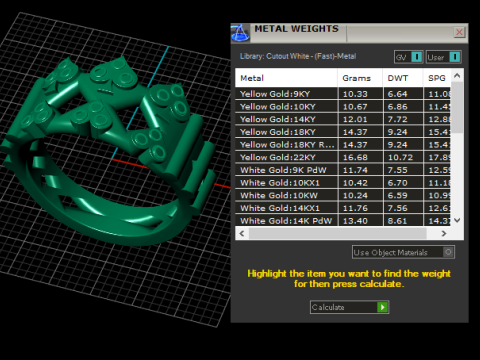Click the 10.67 grams value

point(355,107)
